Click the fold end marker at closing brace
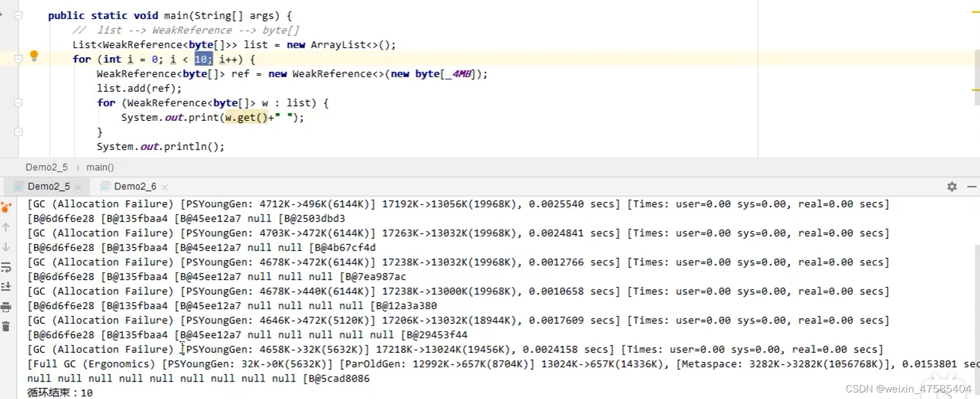The image size is (980, 399). pos(18,132)
